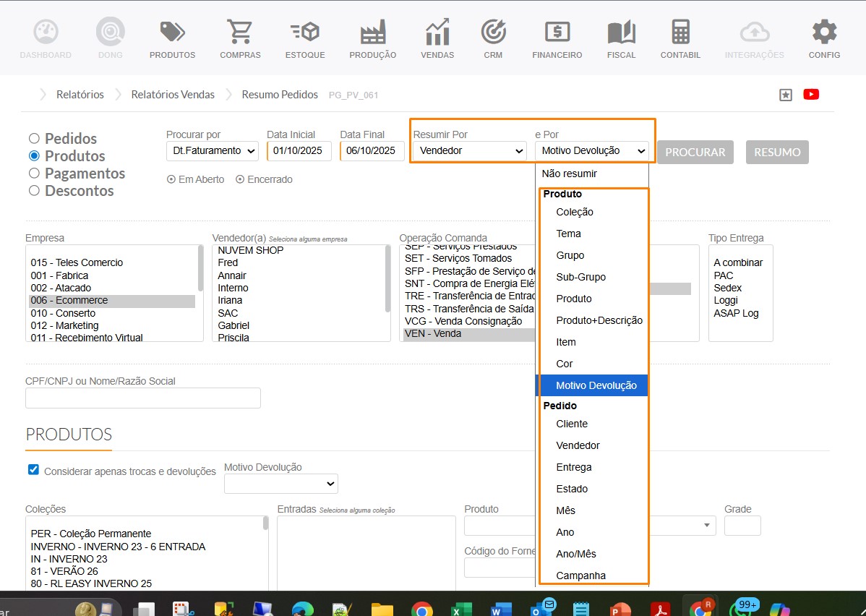Open the Motivo Devolução filter dropdown below Produtos

click(x=280, y=484)
